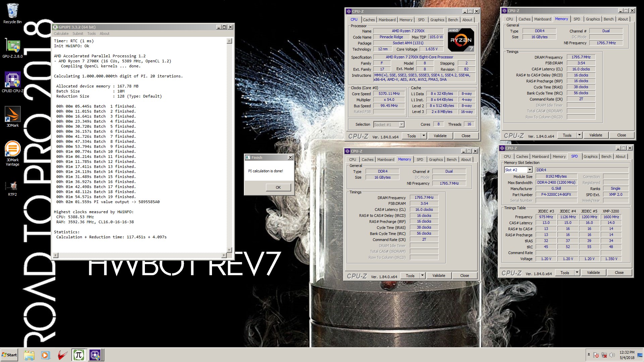The width and height of the screenshot is (644, 362).
Task: Click the GPUPI title bar pi icon
Action: point(55,27)
